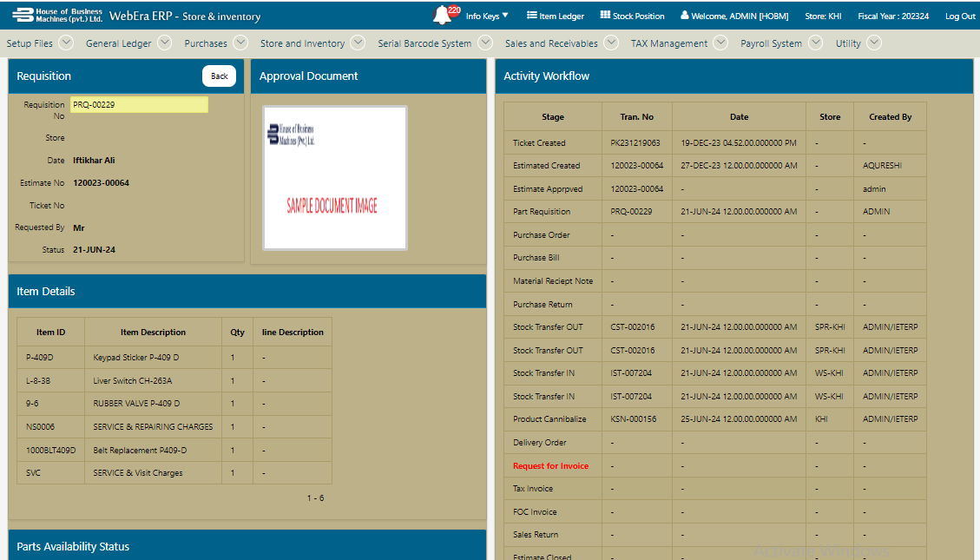This screenshot has height=560, width=980.
Task: Expand the Setup Files chevron
Action: [66, 43]
